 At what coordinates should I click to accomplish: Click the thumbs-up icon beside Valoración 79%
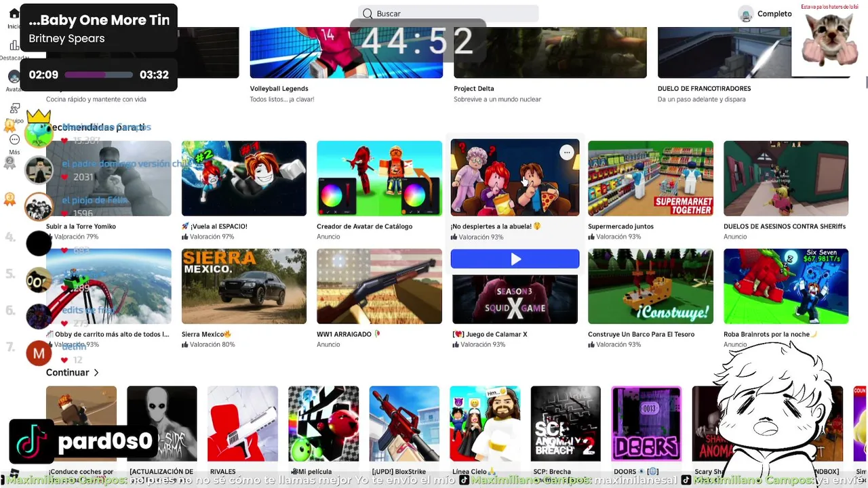point(50,237)
